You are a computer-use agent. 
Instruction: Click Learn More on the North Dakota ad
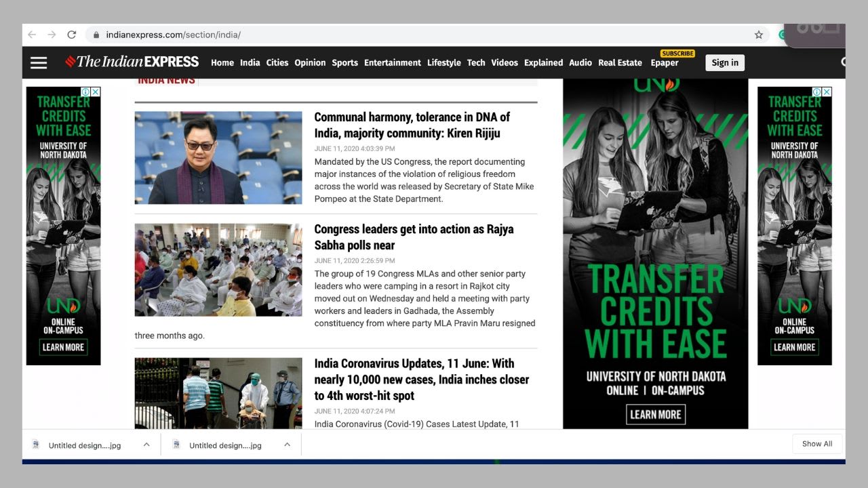(x=656, y=414)
